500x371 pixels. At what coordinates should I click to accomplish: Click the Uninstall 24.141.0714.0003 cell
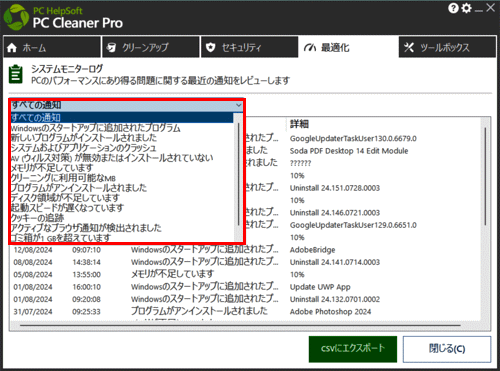(335, 262)
